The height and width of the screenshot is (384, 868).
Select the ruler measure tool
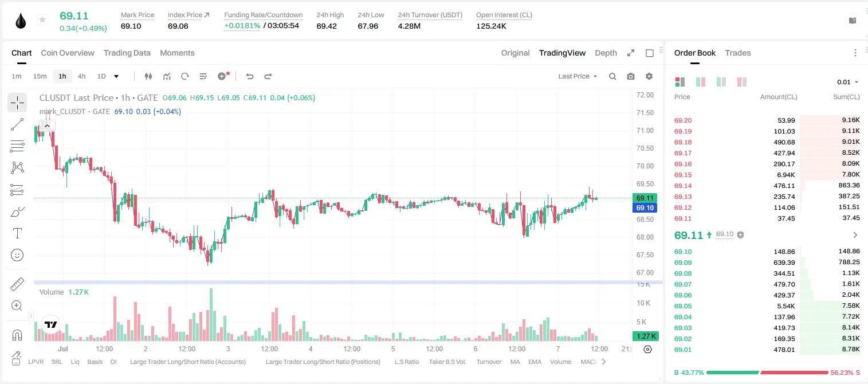(x=17, y=284)
